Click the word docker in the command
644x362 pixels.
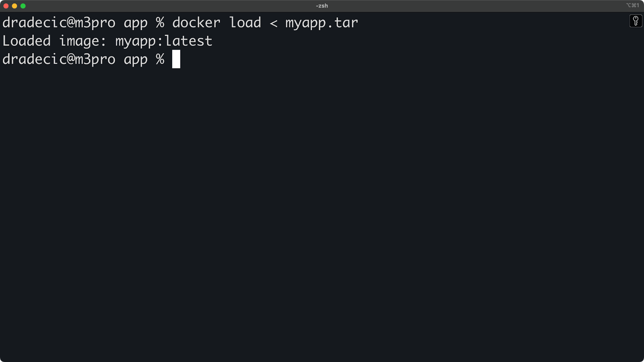[196, 23]
